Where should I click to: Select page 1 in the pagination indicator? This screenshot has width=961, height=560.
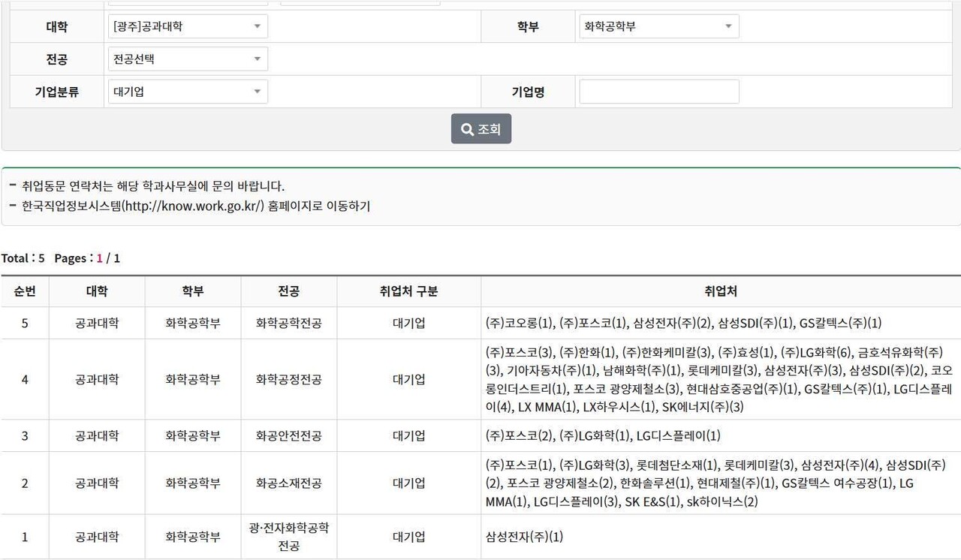pos(98,257)
